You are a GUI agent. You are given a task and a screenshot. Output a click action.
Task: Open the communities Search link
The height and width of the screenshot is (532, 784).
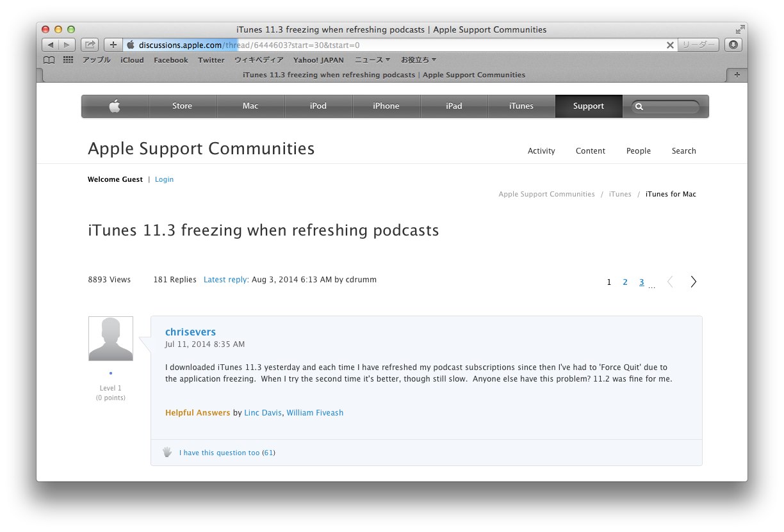click(684, 151)
